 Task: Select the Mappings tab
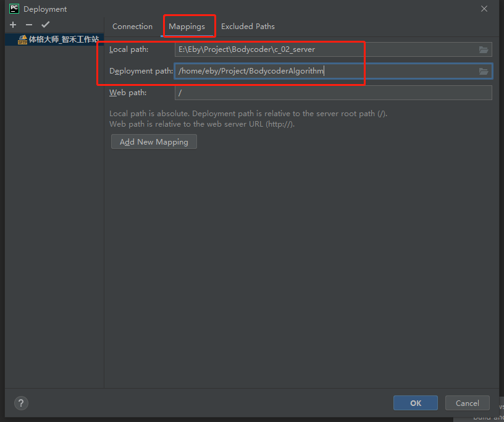tap(189, 26)
